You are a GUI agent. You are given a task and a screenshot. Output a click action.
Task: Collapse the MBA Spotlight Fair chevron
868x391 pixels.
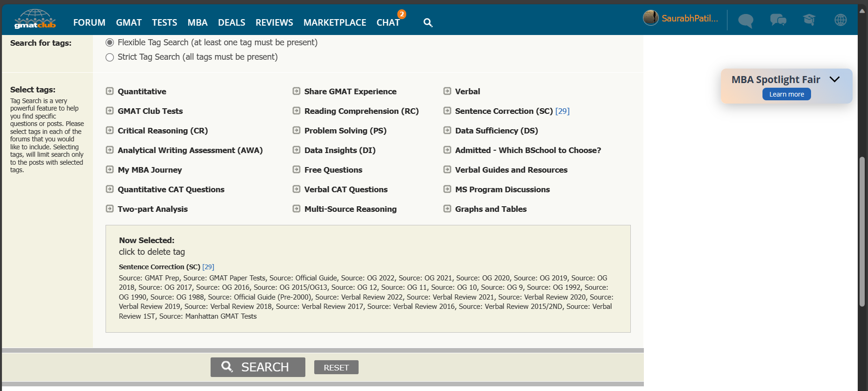click(x=834, y=79)
